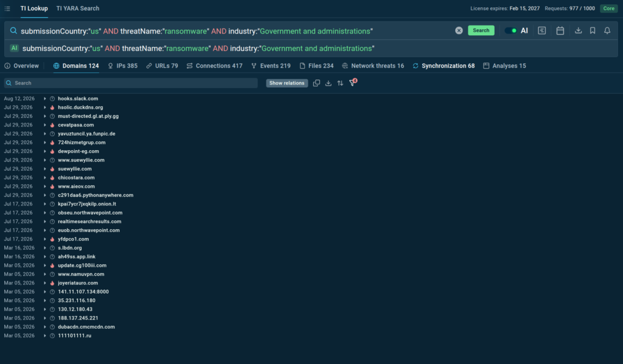Click the domain www.aieov.com

pos(76,186)
